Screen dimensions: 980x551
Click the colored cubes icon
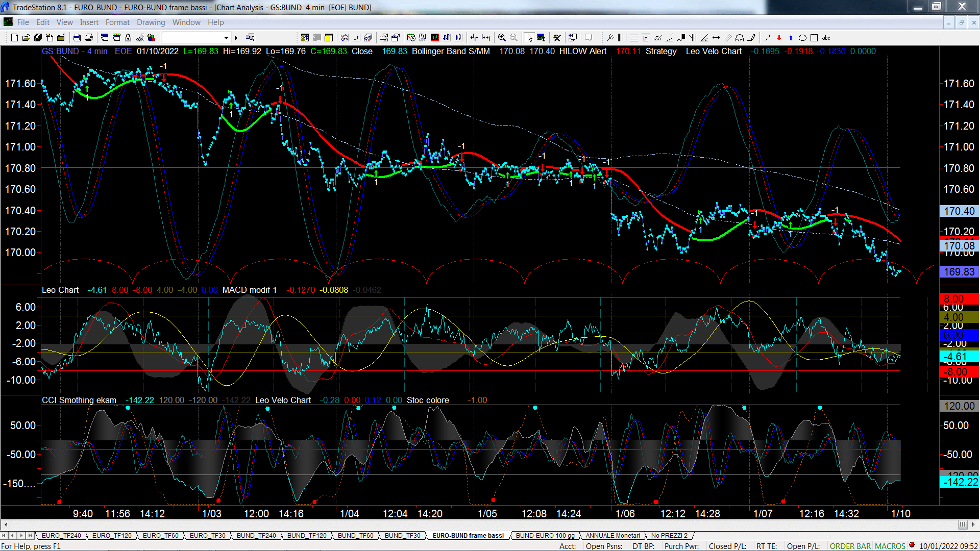tap(151, 38)
